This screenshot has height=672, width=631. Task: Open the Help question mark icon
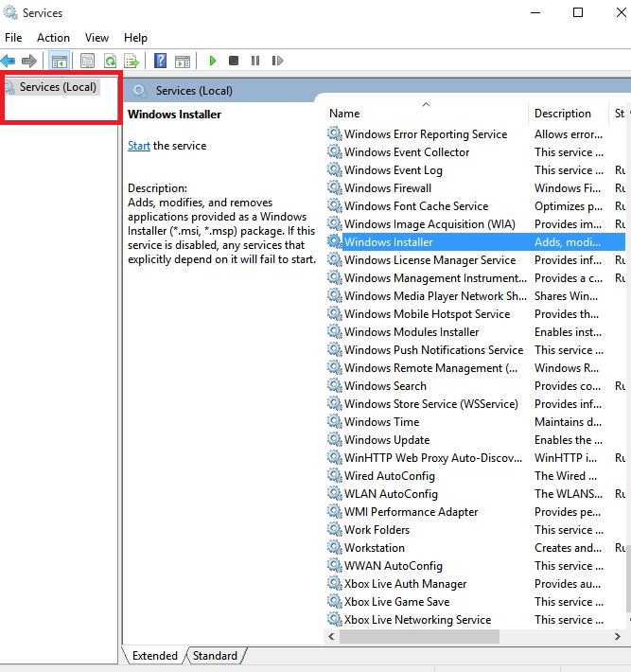160,61
